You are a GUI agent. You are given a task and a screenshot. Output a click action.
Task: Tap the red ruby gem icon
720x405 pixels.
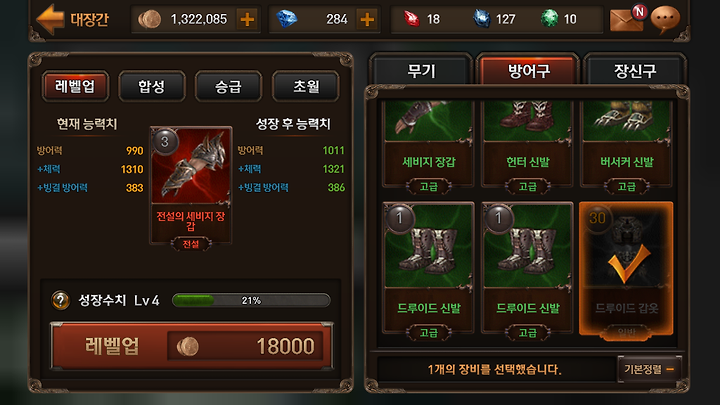412,19
